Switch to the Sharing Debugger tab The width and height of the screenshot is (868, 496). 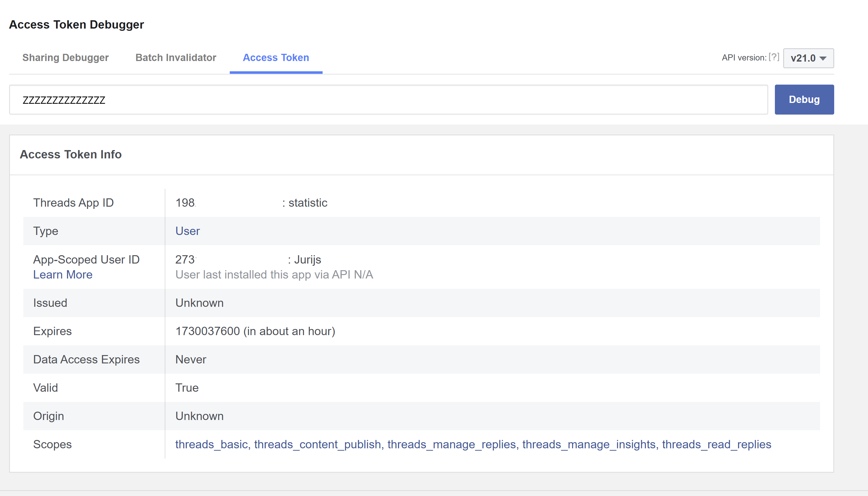65,58
